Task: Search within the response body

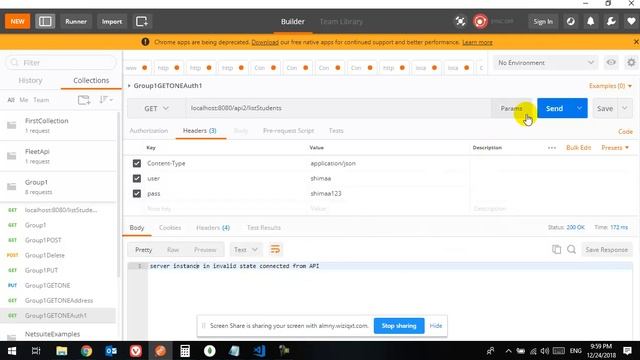Action: tap(571, 249)
